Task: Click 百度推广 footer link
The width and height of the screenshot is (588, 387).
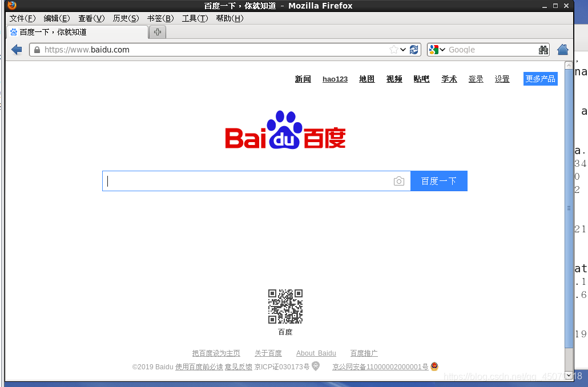Action: coord(364,353)
